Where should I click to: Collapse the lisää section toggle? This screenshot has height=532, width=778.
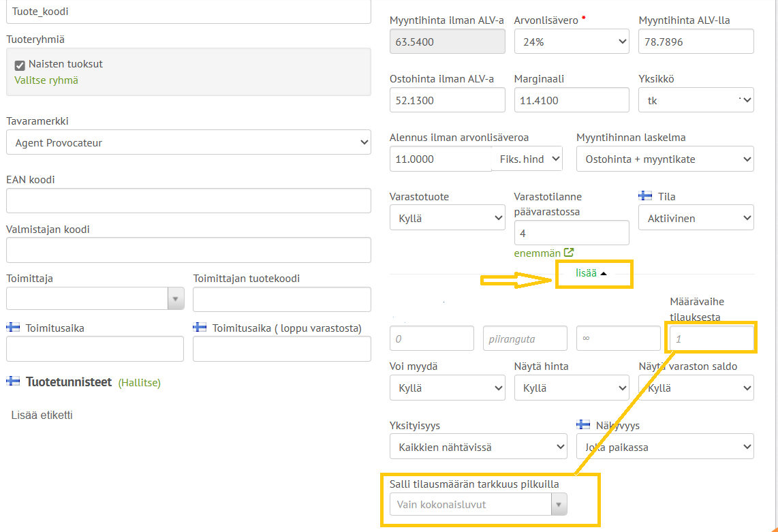(x=591, y=273)
